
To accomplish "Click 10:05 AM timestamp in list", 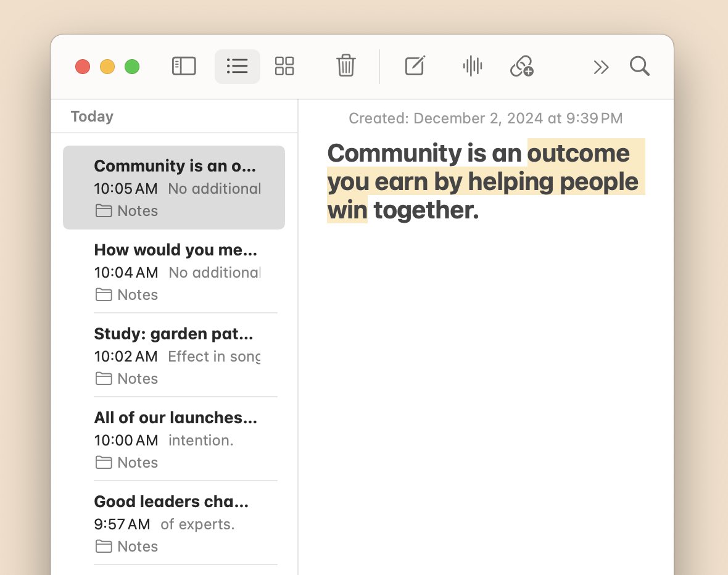I will (126, 189).
